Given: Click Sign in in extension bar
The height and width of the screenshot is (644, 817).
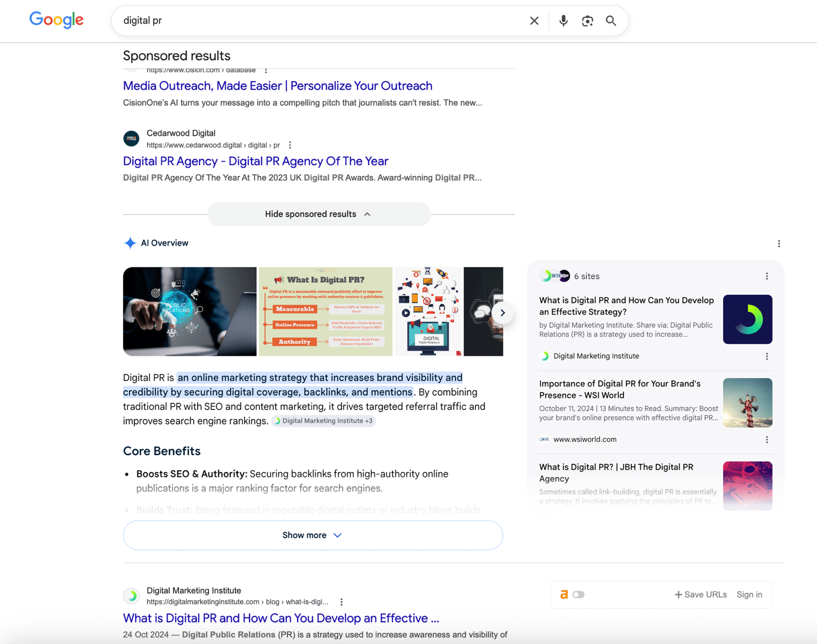Looking at the screenshot, I should coord(749,594).
